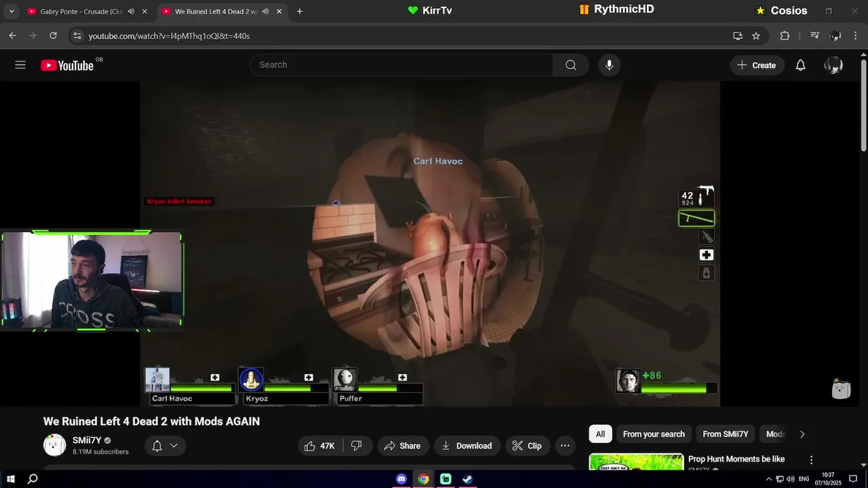Focus the YouTube search field
The image size is (868, 488).
pyautogui.click(x=401, y=65)
